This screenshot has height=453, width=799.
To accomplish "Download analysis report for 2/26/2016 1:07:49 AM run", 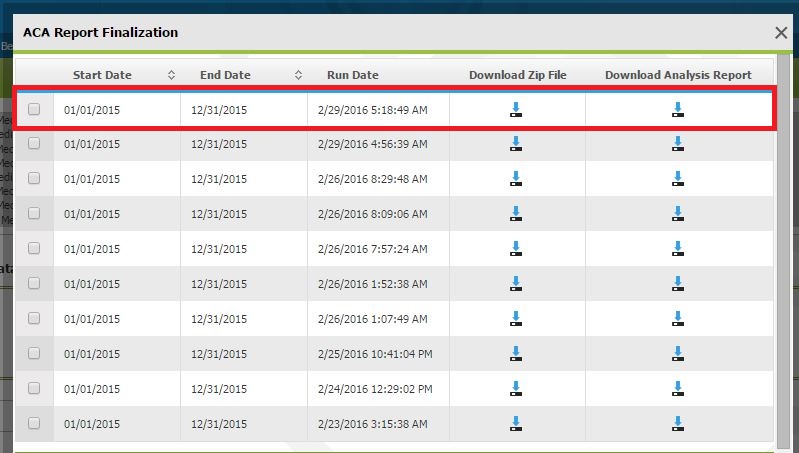I will [677, 318].
